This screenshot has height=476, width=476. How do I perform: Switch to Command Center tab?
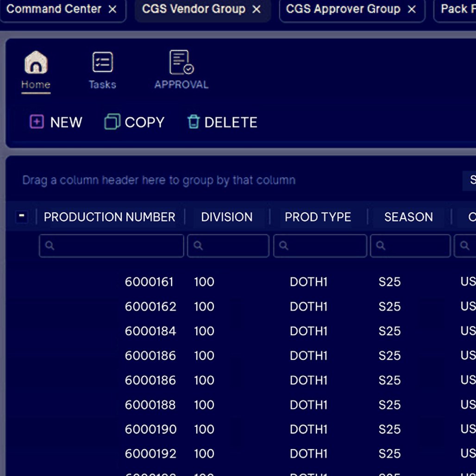[54, 9]
